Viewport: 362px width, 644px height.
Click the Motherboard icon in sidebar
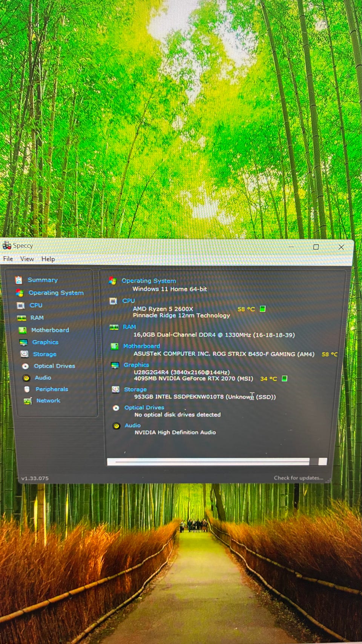pyautogui.click(x=23, y=330)
